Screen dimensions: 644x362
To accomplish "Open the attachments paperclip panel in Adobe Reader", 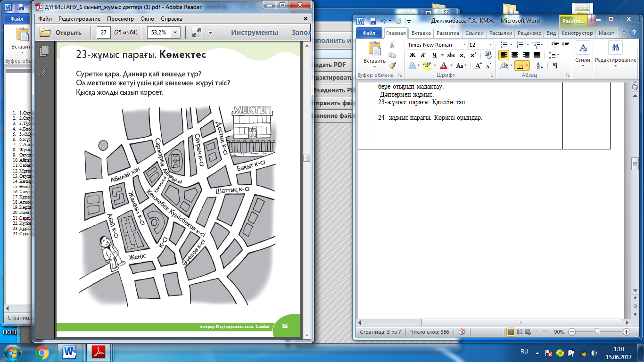I will click(44, 72).
